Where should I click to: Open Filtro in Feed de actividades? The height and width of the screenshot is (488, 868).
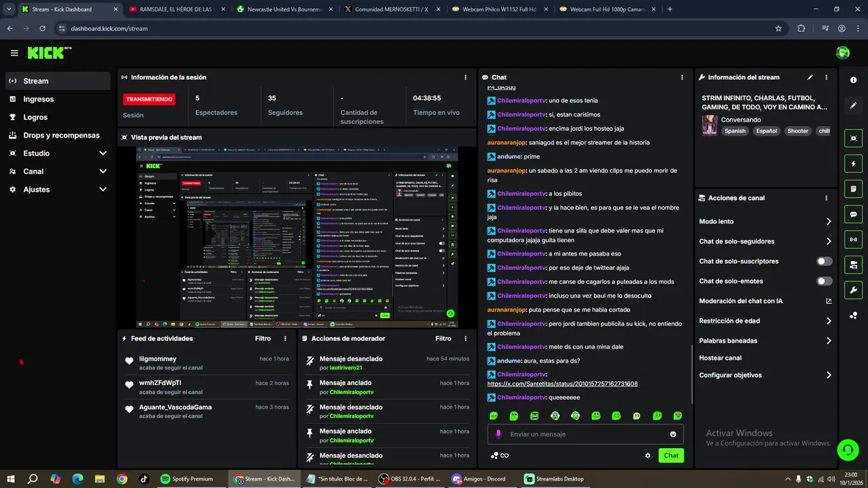pos(263,338)
